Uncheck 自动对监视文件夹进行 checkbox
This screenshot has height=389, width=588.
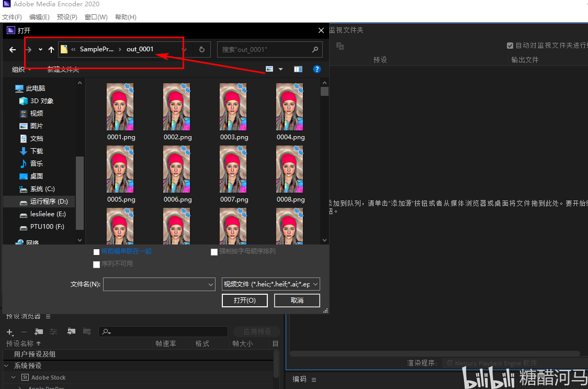510,46
